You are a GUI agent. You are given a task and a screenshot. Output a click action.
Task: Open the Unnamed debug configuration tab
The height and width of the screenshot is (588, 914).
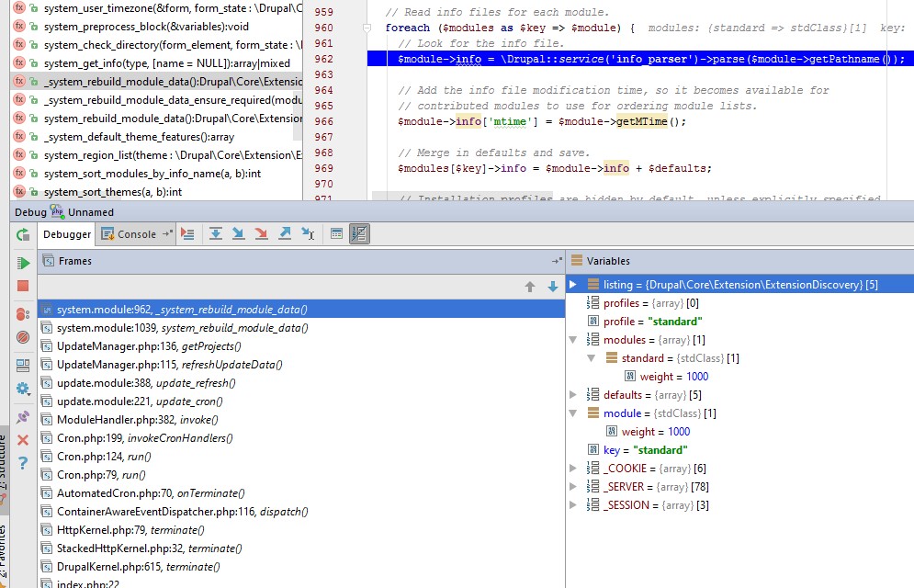[90, 212]
